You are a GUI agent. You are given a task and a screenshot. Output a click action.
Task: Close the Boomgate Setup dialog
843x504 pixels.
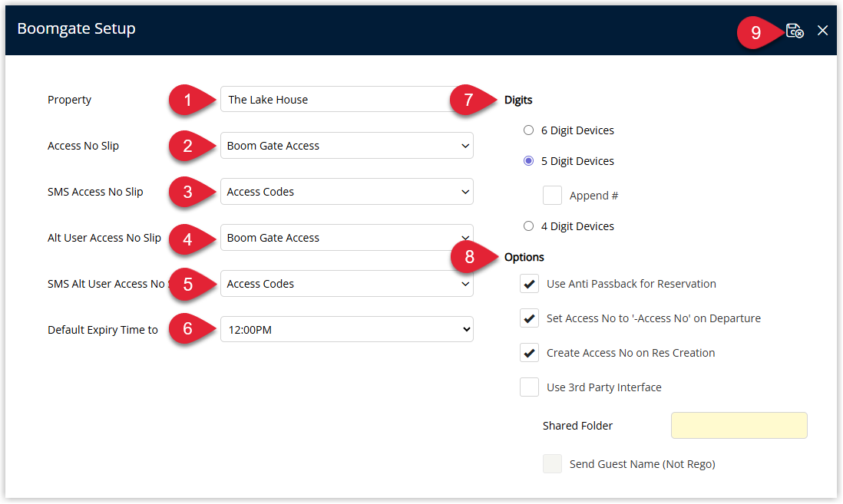822,31
